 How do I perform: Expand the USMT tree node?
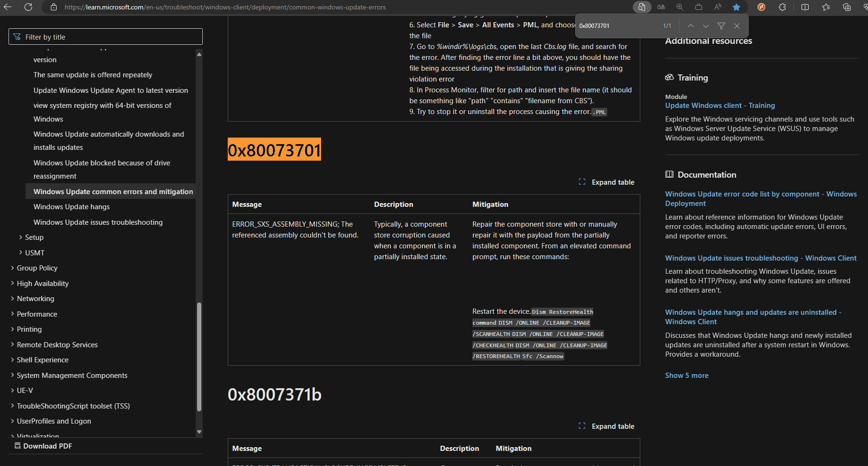coord(32,253)
